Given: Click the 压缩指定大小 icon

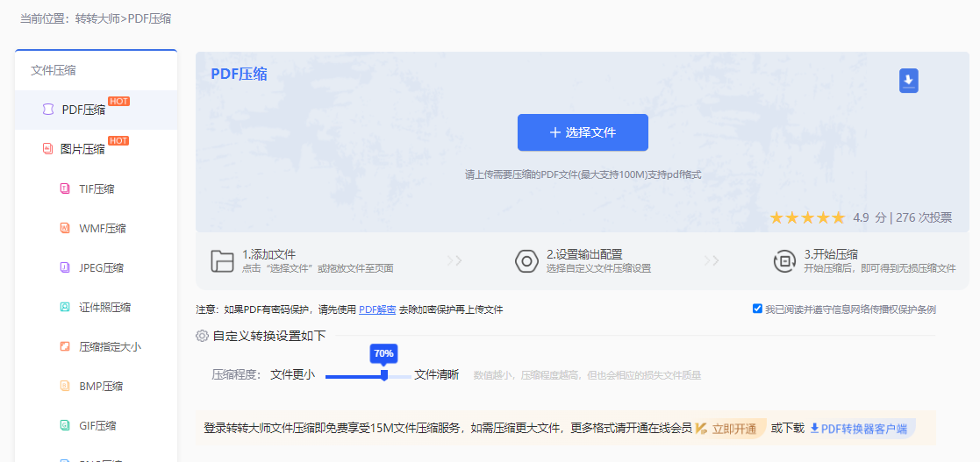Looking at the screenshot, I should pyautogui.click(x=64, y=346).
